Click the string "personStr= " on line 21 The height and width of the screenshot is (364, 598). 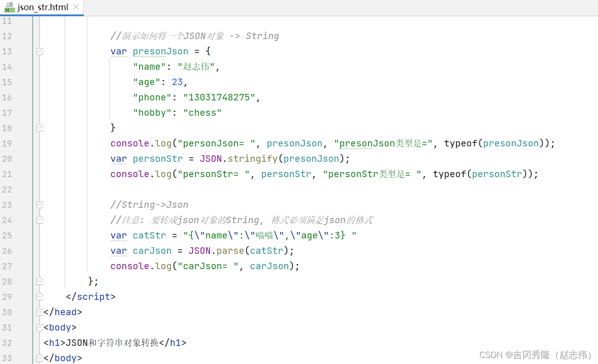click(214, 174)
